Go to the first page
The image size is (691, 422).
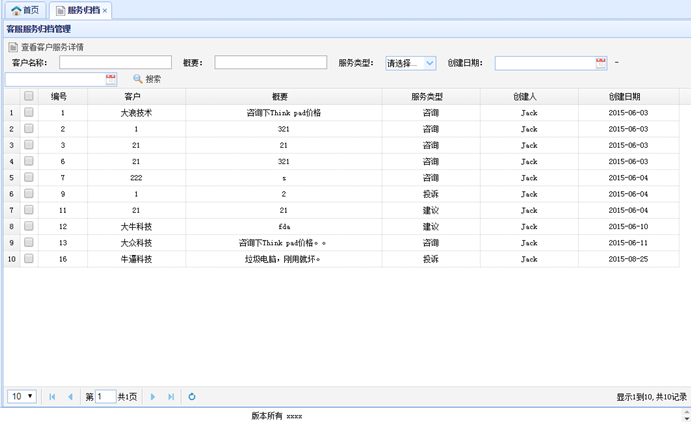52,397
